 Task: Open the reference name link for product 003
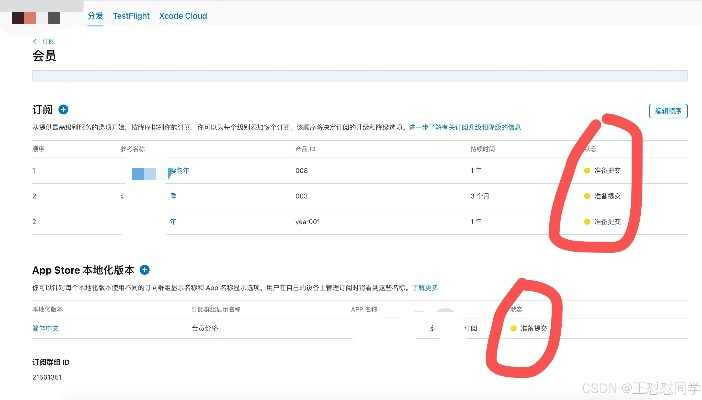point(173,196)
